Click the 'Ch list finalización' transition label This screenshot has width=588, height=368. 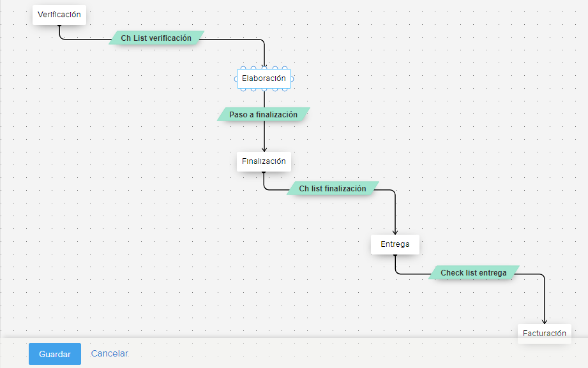click(333, 189)
